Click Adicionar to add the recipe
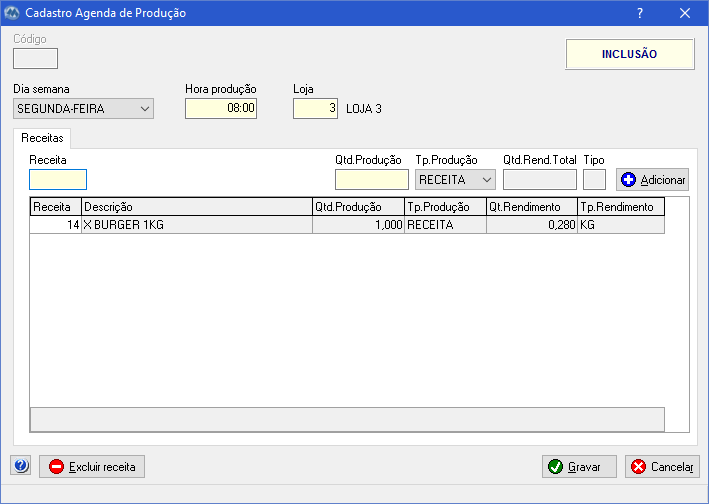The image size is (709, 504). click(x=652, y=179)
